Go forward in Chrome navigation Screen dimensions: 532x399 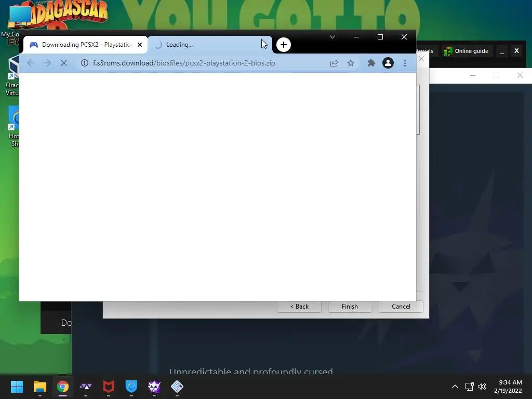click(47, 63)
